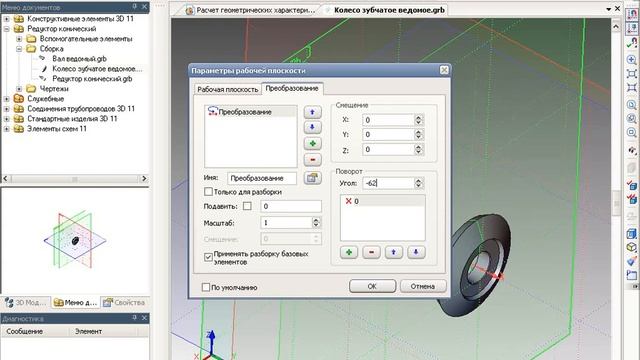The width and height of the screenshot is (640, 360).
Task: Adjust Угол rotation spinner arrows
Action: [418, 183]
